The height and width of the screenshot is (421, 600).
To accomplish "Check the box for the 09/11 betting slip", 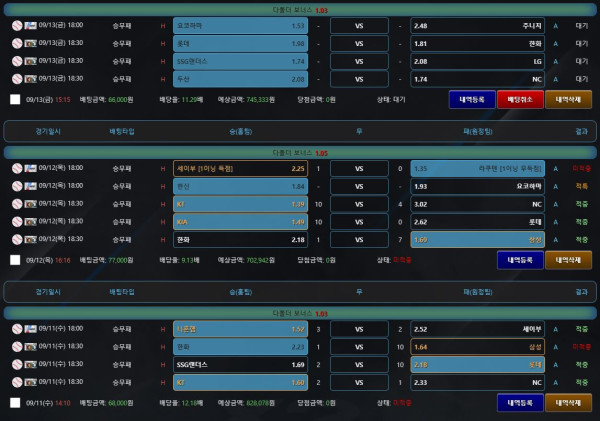I will (x=15, y=402).
